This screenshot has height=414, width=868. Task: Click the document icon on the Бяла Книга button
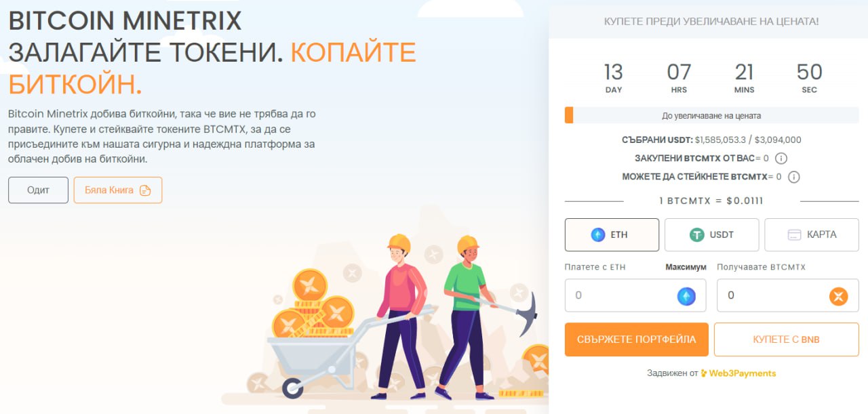coord(144,190)
